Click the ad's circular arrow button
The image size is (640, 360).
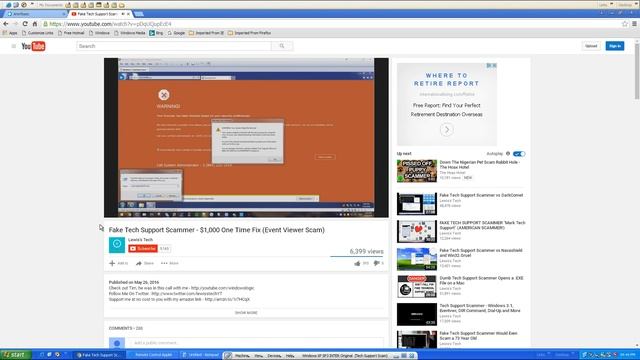447,130
